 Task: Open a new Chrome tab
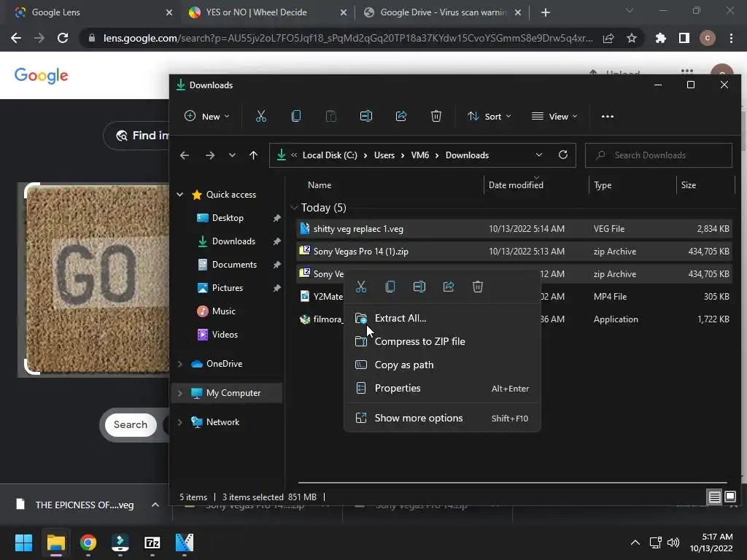[x=546, y=12]
